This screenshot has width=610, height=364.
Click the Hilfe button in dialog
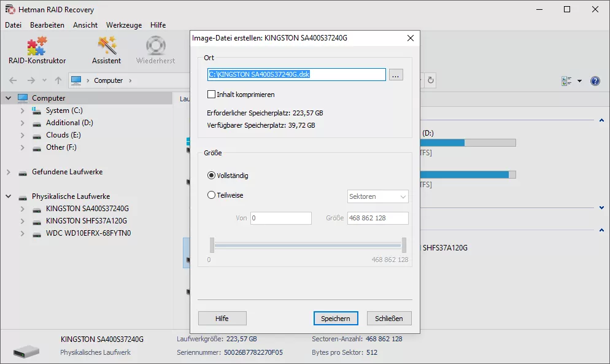click(x=222, y=319)
